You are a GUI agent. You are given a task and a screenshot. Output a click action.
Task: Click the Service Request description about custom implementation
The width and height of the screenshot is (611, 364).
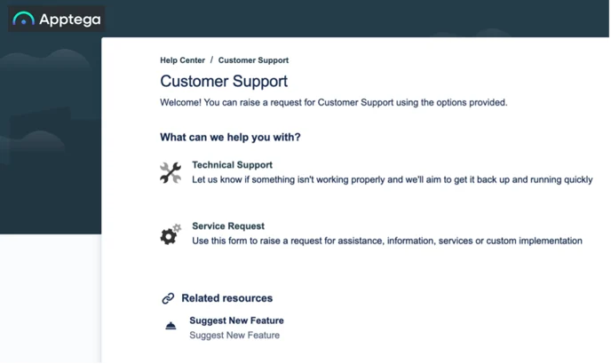click(387, 241)
